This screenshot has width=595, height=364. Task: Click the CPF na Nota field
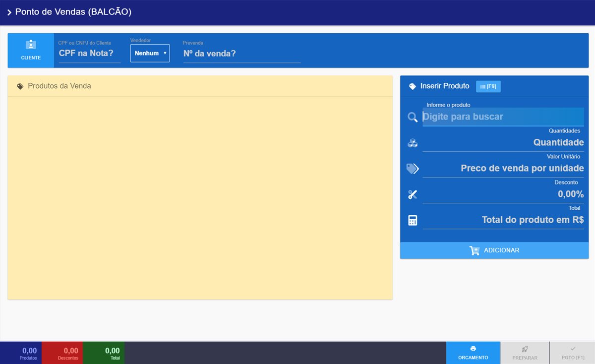(89, 53)
